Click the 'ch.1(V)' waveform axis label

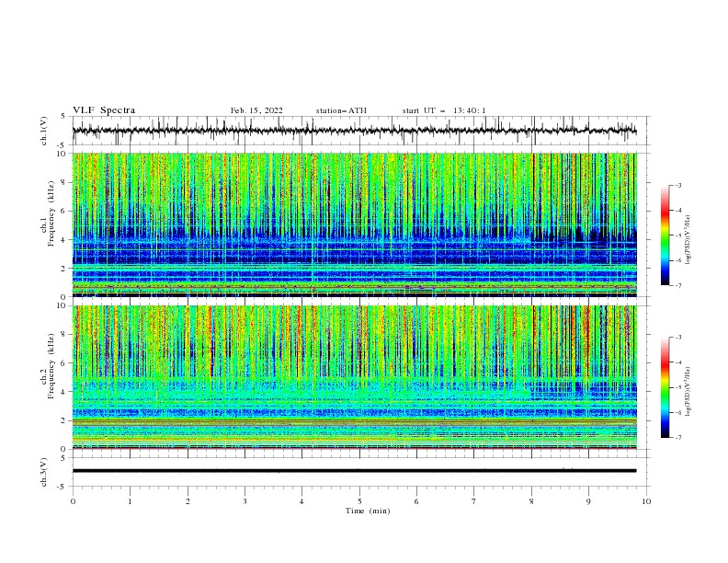(44, 131)
